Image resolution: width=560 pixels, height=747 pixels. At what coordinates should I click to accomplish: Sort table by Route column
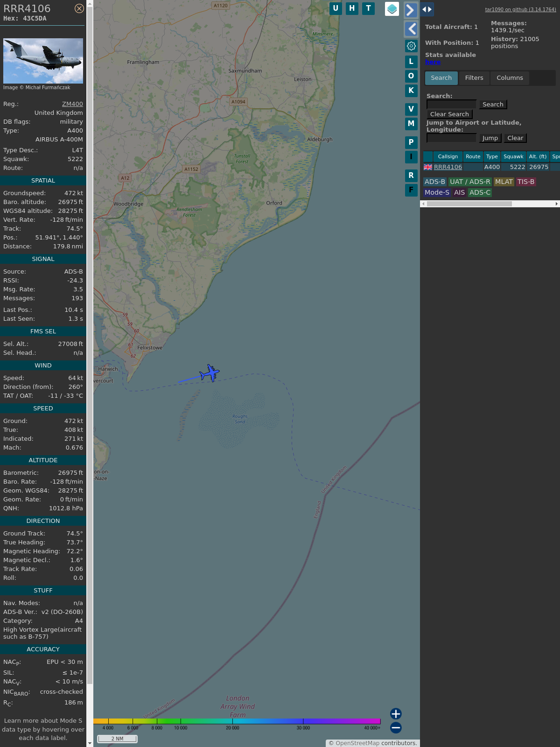click(473, 157)
